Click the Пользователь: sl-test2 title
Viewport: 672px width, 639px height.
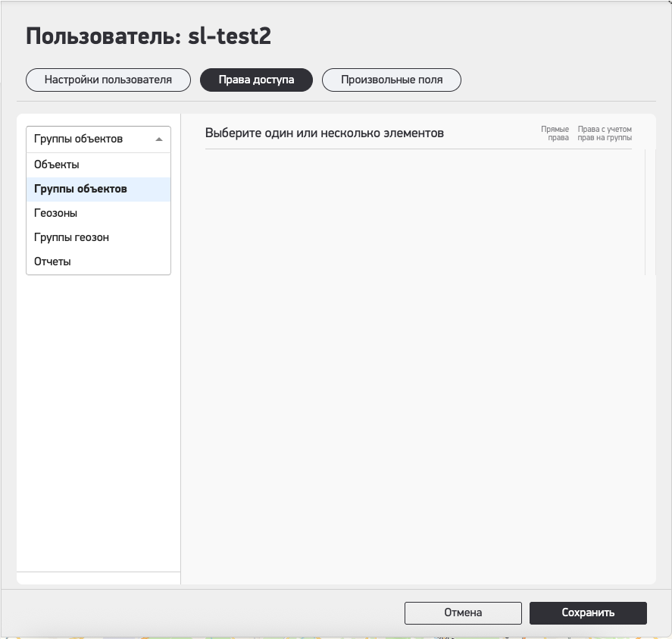coord(148,36)
